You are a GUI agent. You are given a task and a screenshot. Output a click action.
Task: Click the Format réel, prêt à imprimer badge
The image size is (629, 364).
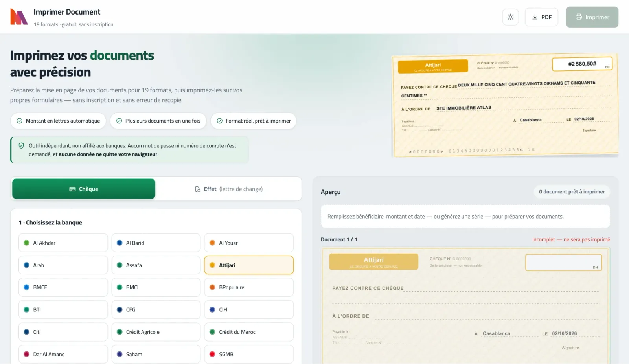[x=254, y=121]
